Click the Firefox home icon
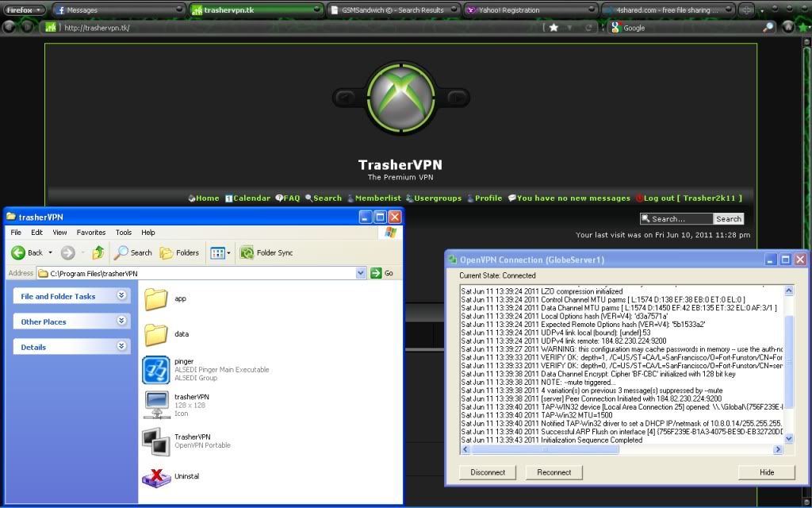The width and height of the screenshot is (812, 508). pyautogui.click(x=788, y=27)
